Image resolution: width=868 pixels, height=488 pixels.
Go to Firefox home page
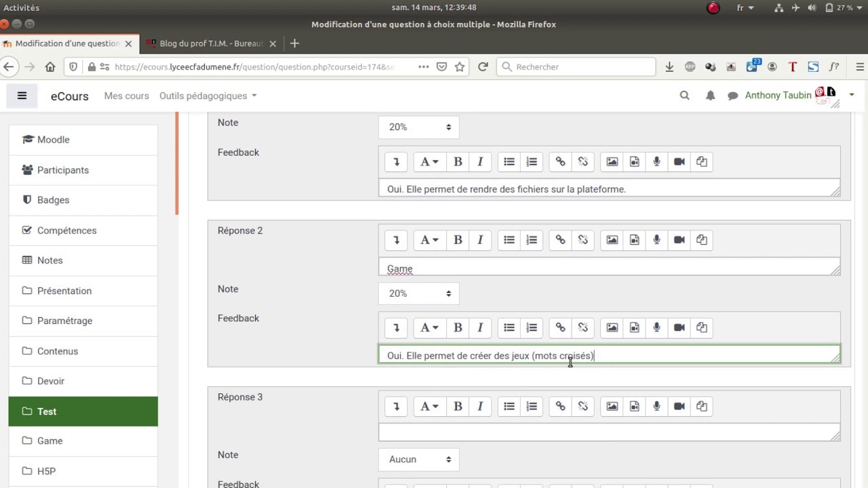(x=50, y=66)
